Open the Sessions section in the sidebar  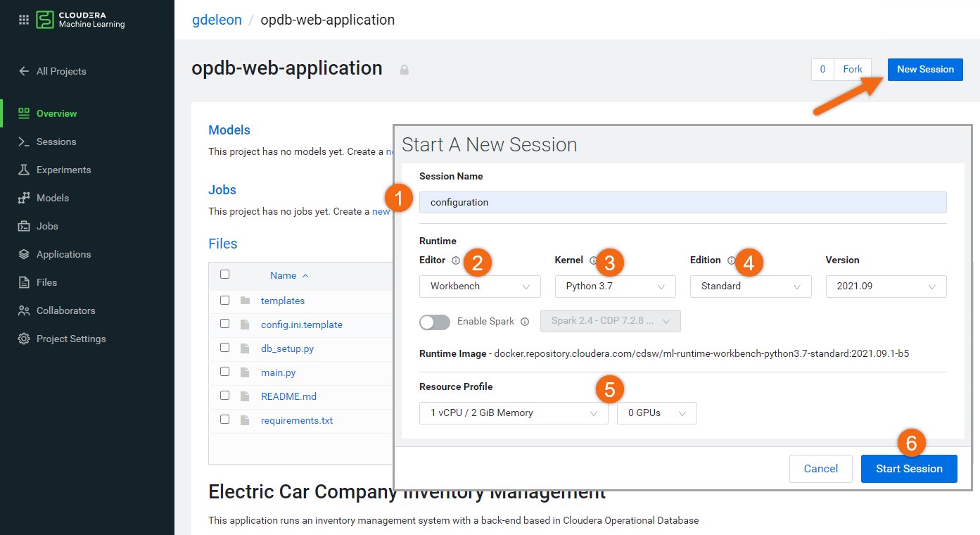(58, 141)
